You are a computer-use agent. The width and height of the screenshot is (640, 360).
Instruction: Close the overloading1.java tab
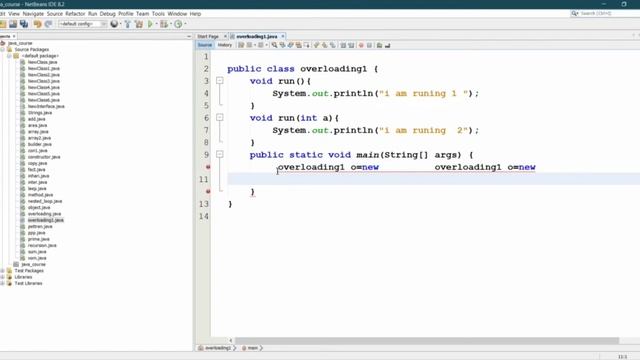click(283, 36)
